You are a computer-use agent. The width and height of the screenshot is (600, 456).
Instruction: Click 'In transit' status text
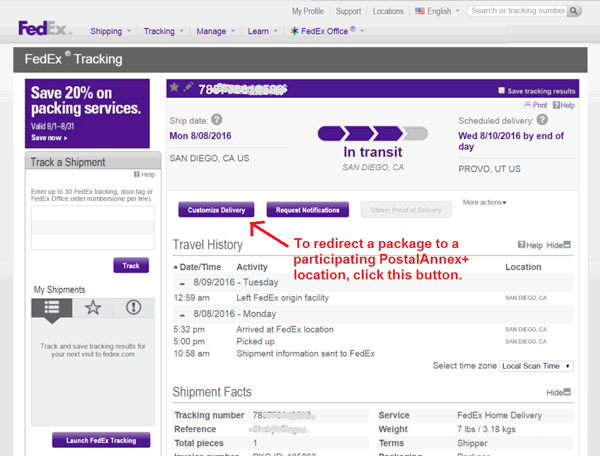pos(373,152)
